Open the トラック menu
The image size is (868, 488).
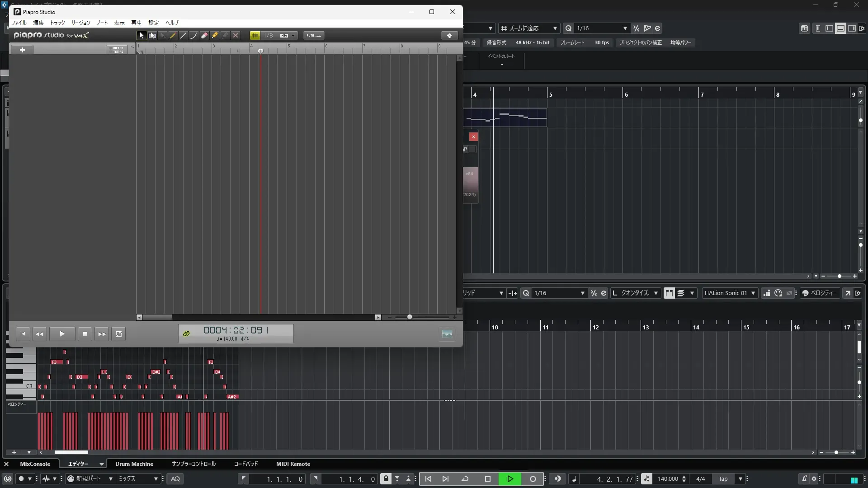coord(57,23)
